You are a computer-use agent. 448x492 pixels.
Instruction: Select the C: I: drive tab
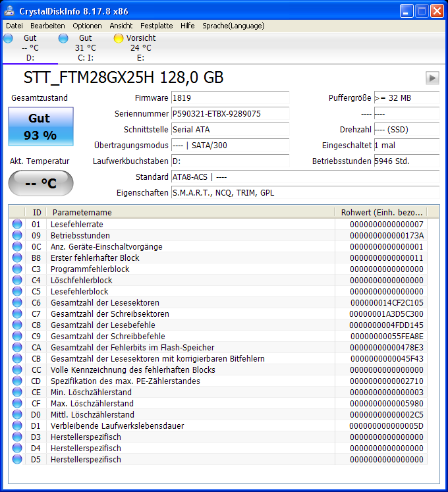point(86,47)
